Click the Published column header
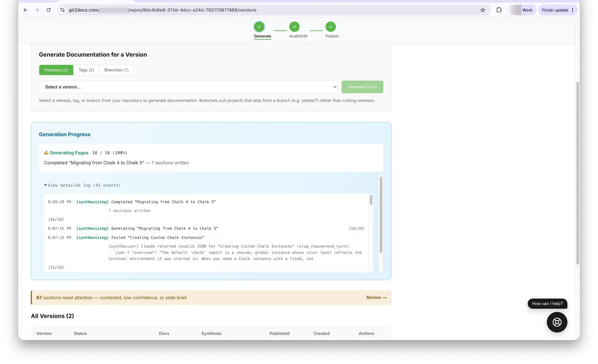The height and width of the screenshot is (364, 598). pos(280,333)
